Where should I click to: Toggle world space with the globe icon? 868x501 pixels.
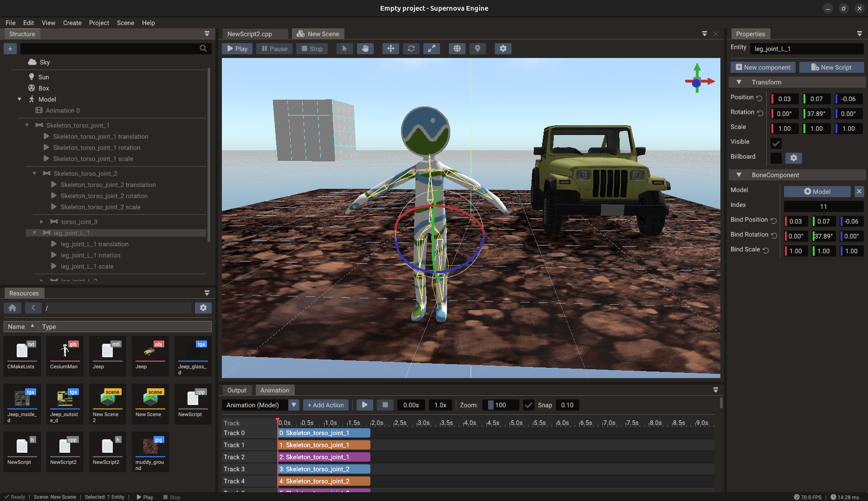(x=456, y=48)
